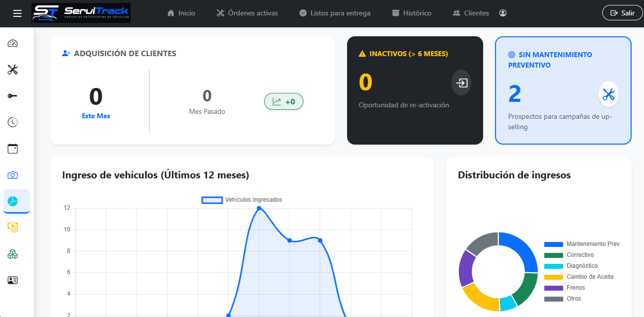Click the +0 growth badge
This screenshot has width=644, height=317.
click(x=284, y=101)
